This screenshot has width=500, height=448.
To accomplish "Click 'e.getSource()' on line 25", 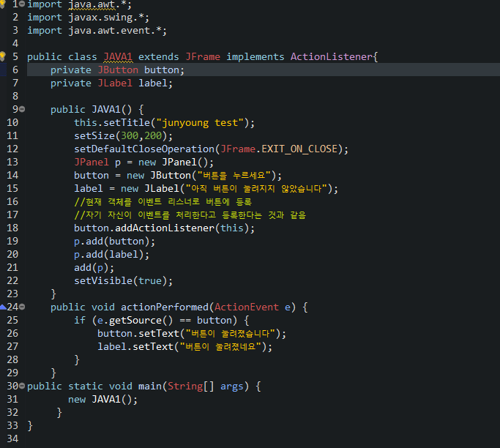I will (x=135, y=320).
